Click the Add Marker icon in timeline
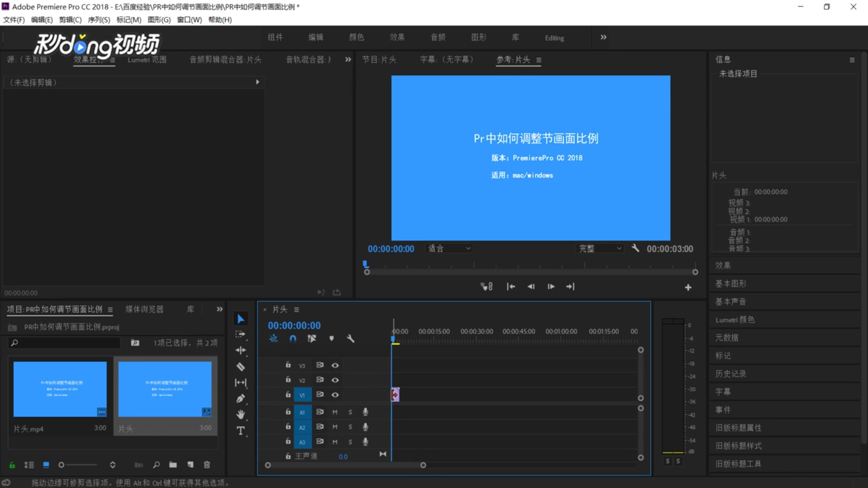 tap(331, 338)
